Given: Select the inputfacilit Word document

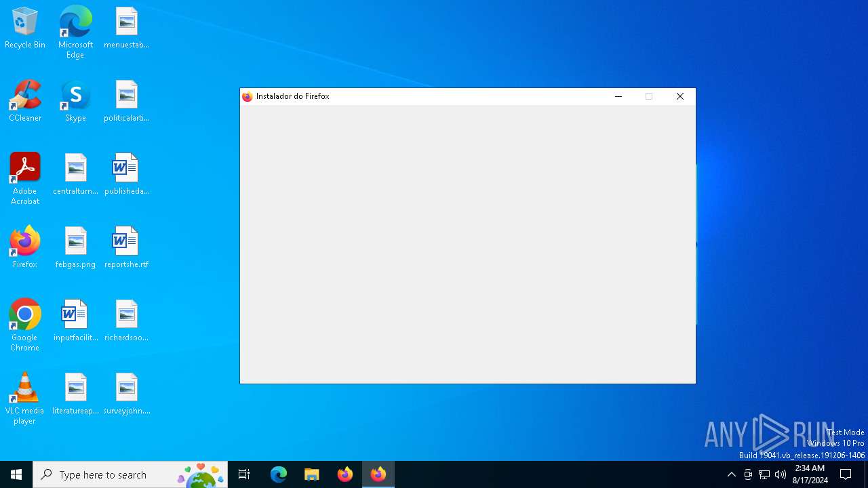Looking at the screenshot, I should 75,321.
